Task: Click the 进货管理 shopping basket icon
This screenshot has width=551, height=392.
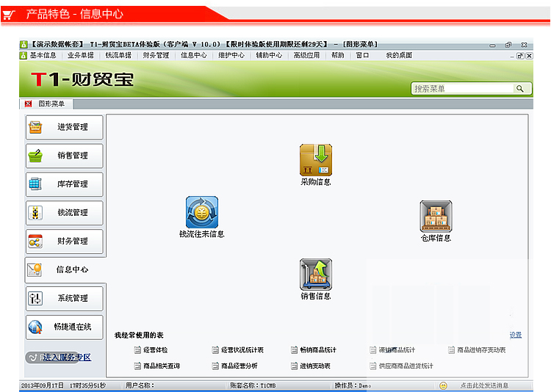Action: click(x=35, y=127)
